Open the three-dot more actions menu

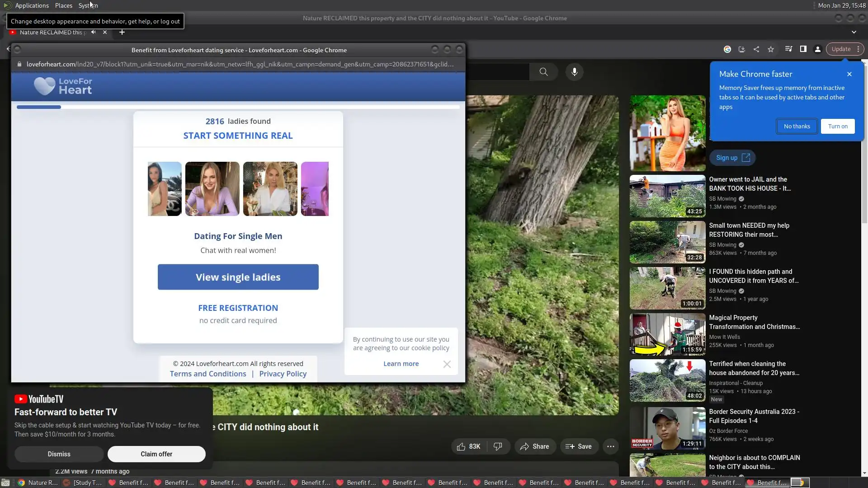pos(610,446)
